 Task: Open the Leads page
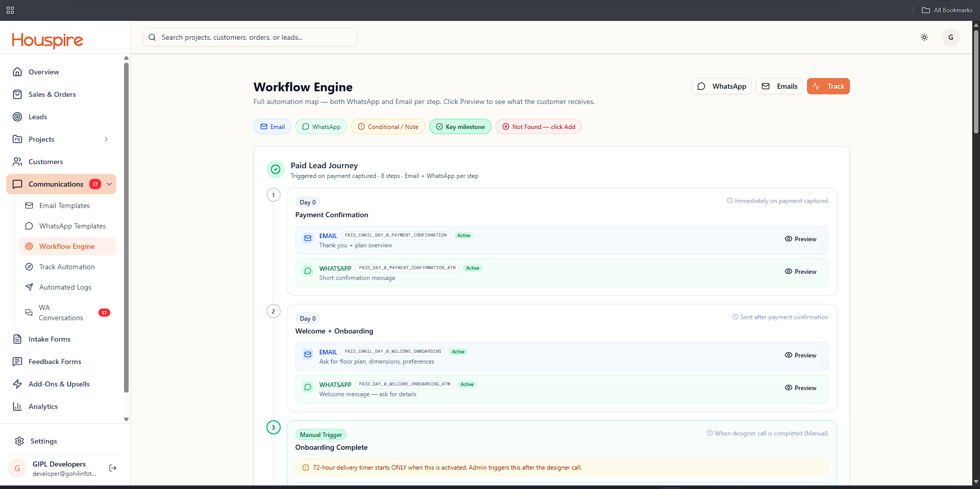click(x=61, y=117)
